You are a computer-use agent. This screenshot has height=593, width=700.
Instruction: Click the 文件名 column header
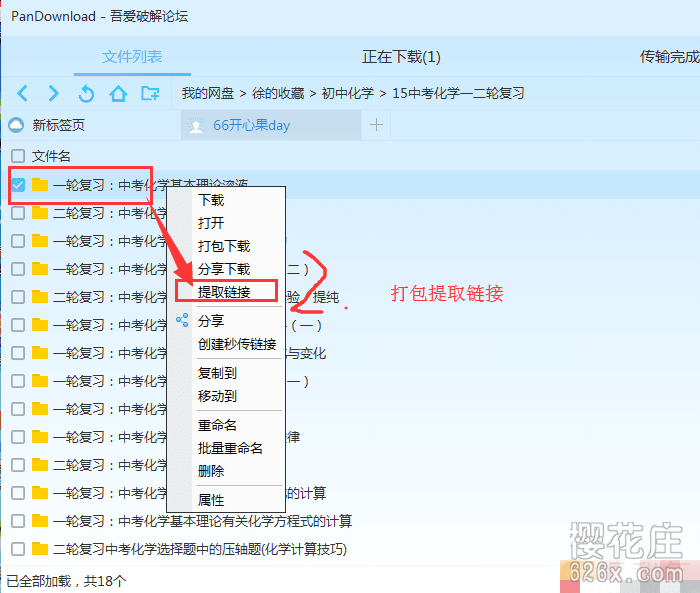point(51,156)
